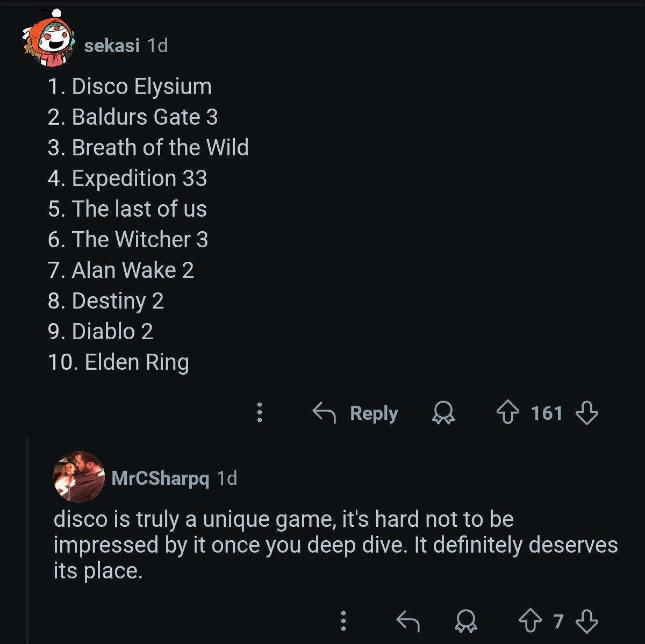
Task: Click MrCSharpq's profile photo avatar
Action: (x=79, y=477)
